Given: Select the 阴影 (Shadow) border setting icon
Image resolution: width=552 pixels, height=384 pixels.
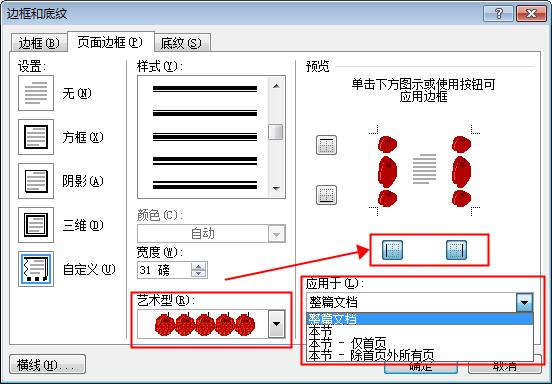Looking at the screenshot, I should point(36,181).
